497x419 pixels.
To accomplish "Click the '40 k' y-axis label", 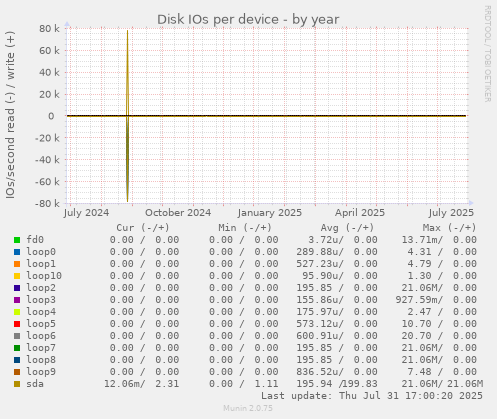I will (x=49, y=72).
